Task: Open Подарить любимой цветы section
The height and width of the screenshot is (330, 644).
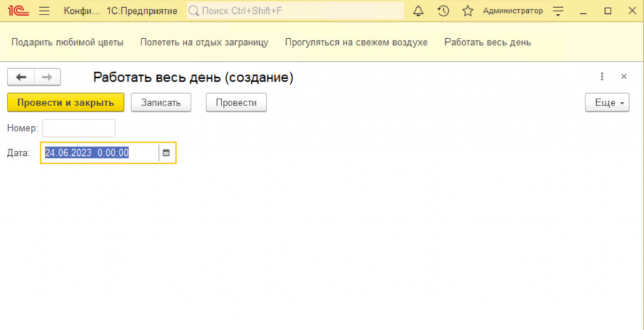Action: (x=67, y=42)
